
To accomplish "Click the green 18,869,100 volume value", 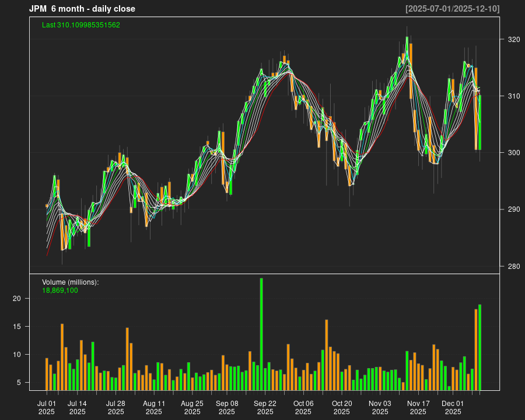I will point(59,290).
